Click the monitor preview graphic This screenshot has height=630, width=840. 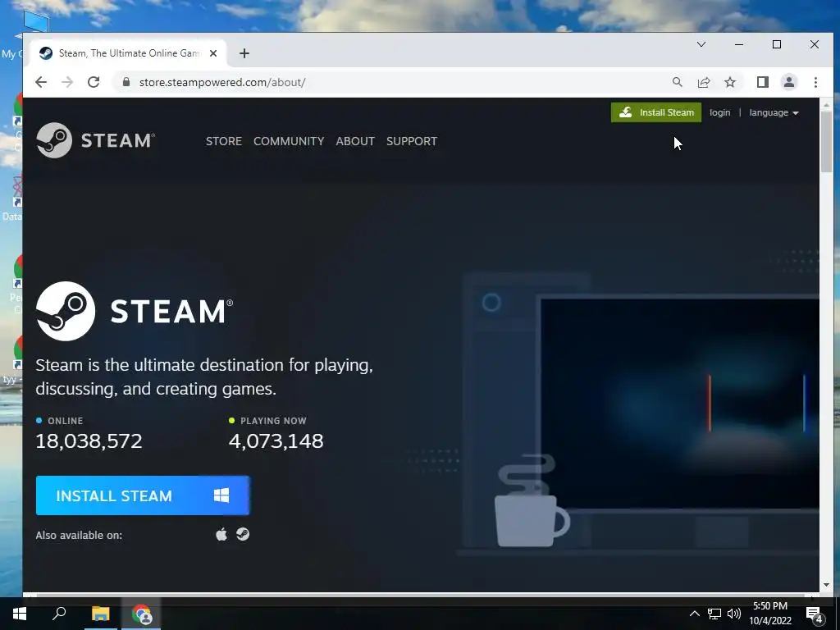click(x=679, y=403)
